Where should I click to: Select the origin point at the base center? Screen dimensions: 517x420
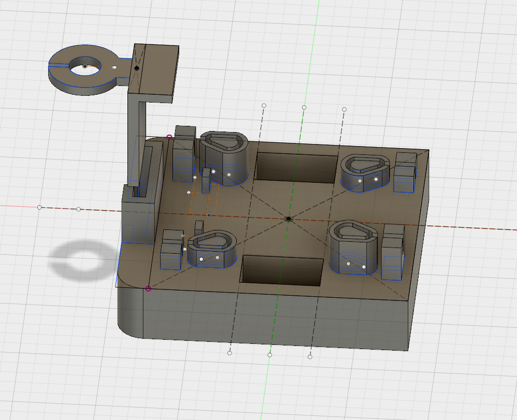[289, 219]
